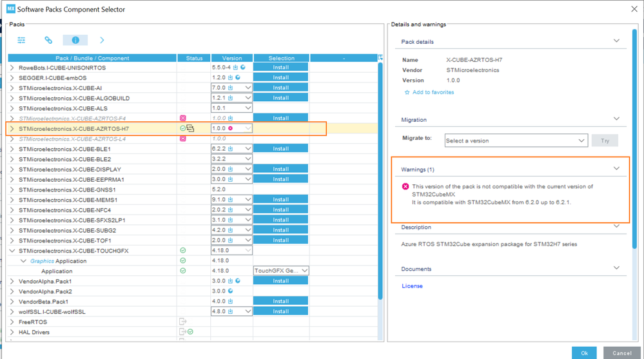Click the star icon for Add to favorites
Screen dimensions: 644x359
click(x=407, y=92)
